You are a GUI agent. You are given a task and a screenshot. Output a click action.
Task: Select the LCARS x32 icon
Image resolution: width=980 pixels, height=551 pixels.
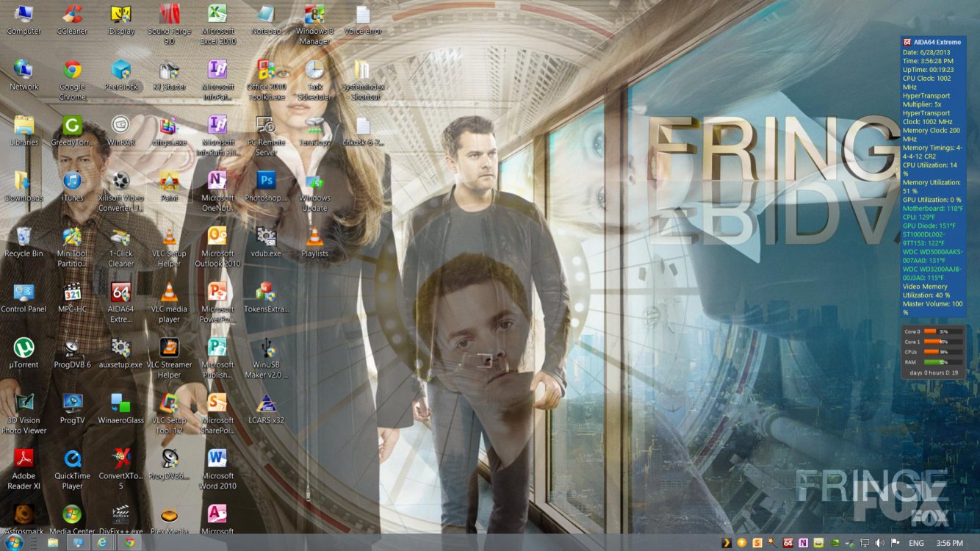click(266, 410)
